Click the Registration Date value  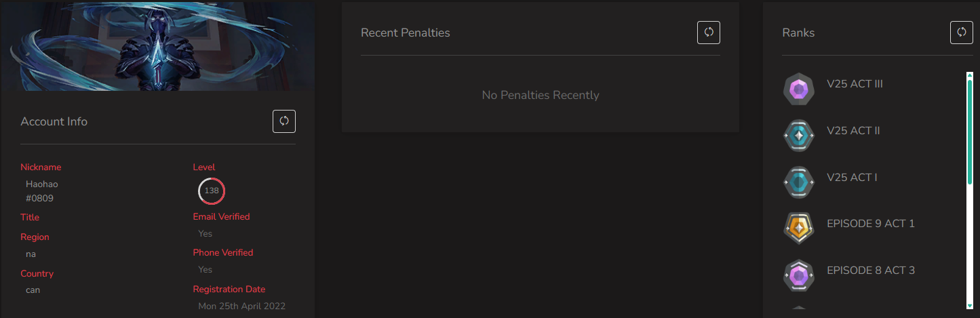click(x=242, y=306)
